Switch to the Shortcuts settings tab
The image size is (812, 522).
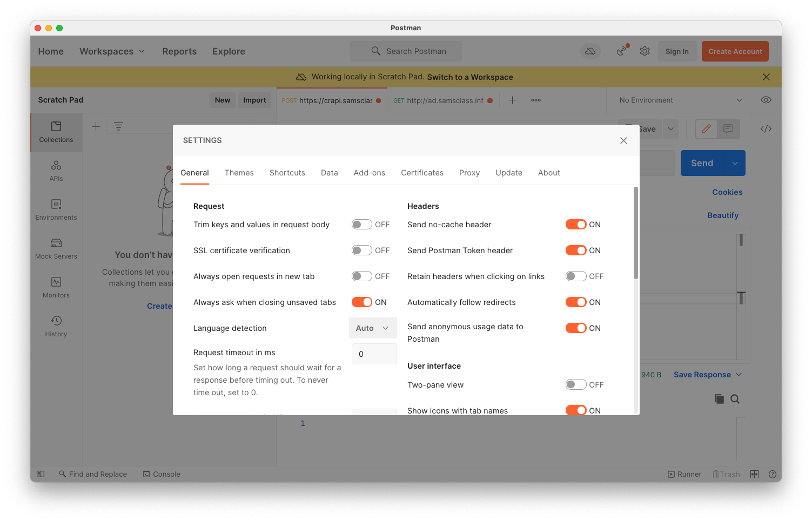[287, 173]
